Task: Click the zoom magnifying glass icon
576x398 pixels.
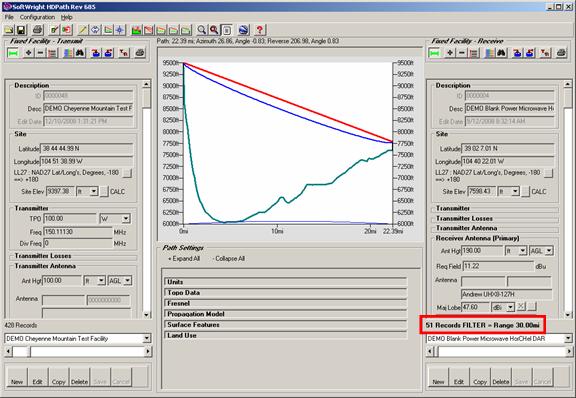Action: pyautogui.click(x=201, y=30)
